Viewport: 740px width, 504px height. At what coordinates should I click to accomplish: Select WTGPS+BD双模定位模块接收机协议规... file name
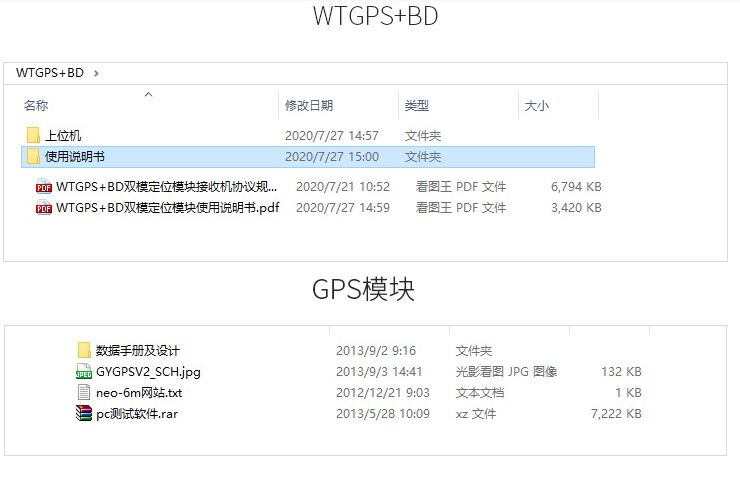tap(167, 187)
